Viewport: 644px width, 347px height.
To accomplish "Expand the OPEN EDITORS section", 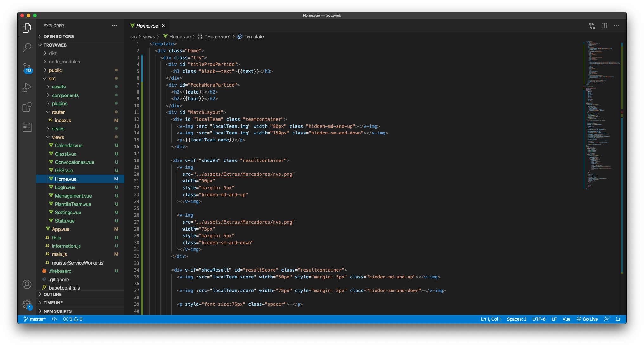I will coord(58,36).
